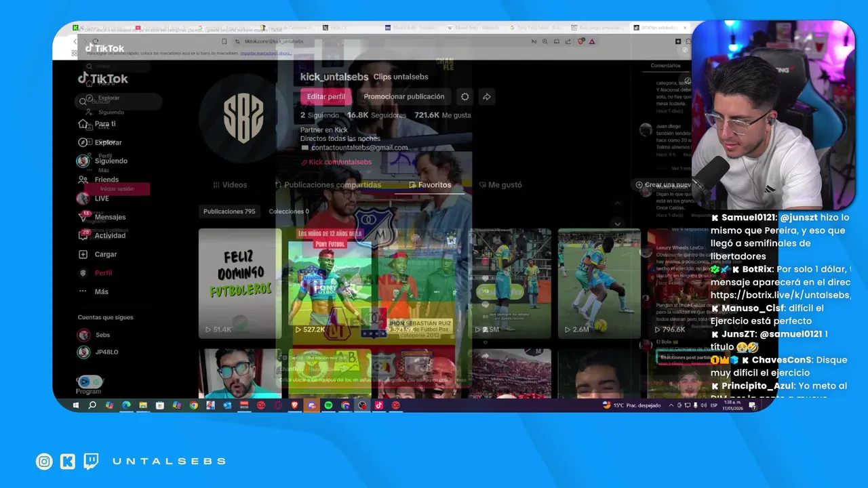Open the Friends page

tap(99, 180)
